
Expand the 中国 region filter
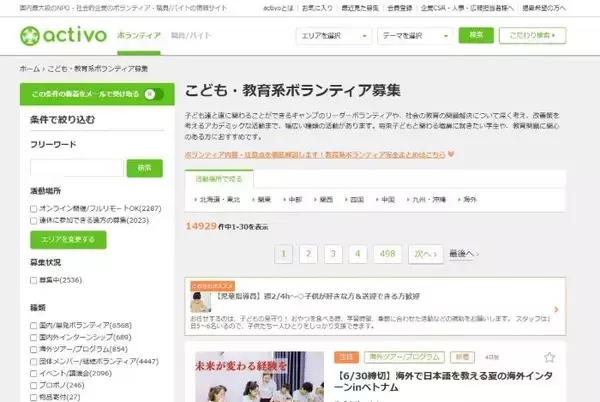tap(385, 199)
